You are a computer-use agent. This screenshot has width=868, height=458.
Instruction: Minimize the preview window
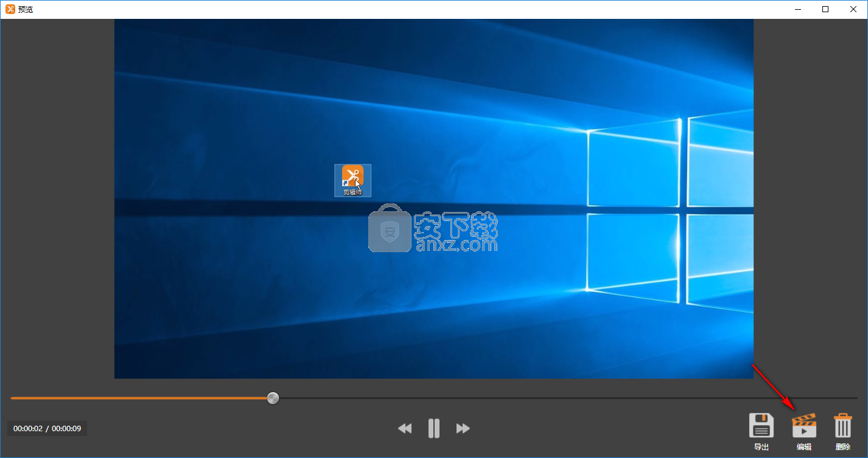pyautogui.click(x=797, y=9)
